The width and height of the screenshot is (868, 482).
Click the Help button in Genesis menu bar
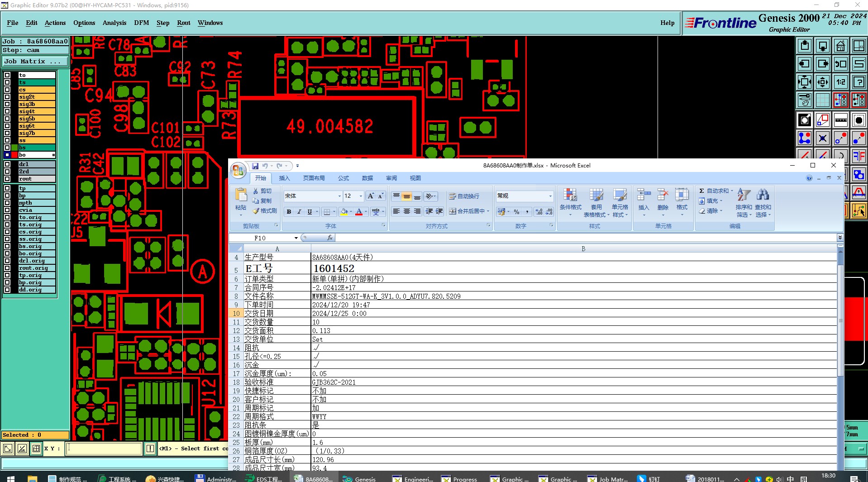[667, 23]
